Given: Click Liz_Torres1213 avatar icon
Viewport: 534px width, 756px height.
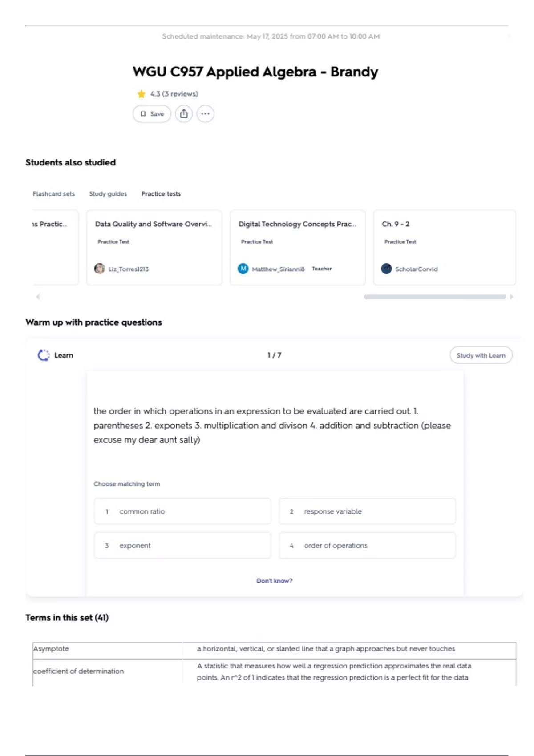Looking at the screenshot, I should [100, 269].
